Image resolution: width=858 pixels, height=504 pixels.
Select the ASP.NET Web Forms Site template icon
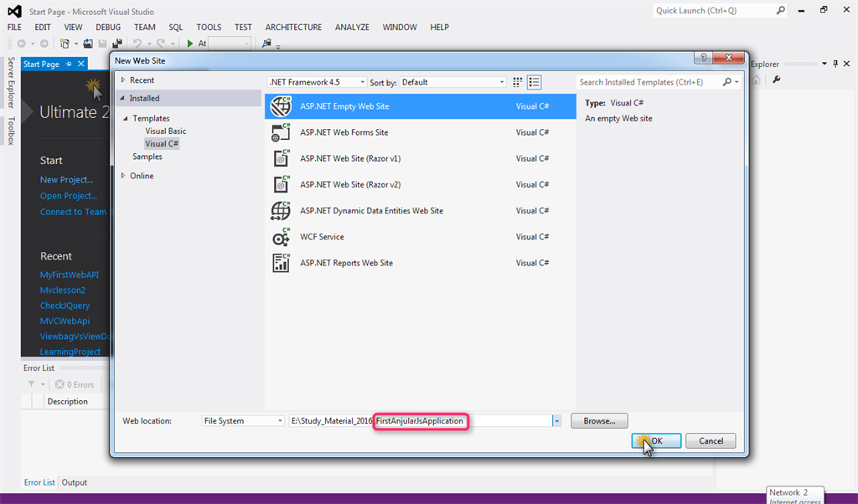click(x=279, y=131)
